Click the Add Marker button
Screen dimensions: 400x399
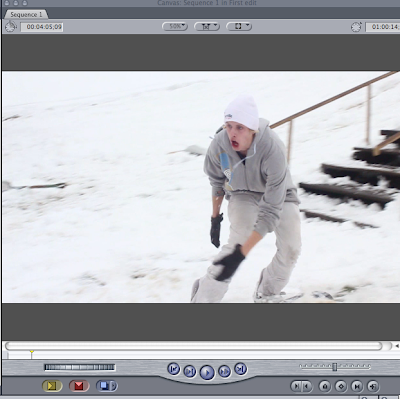pyautogui.click(x=325, y=386)
